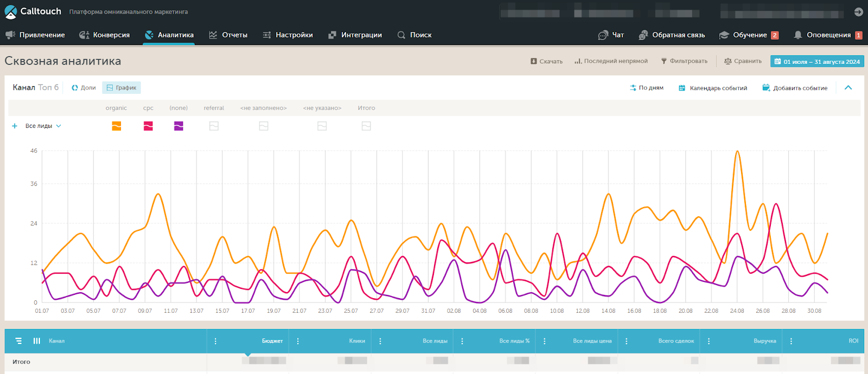
Task: Click the table columns settings icon
Action: click(37, 341)
